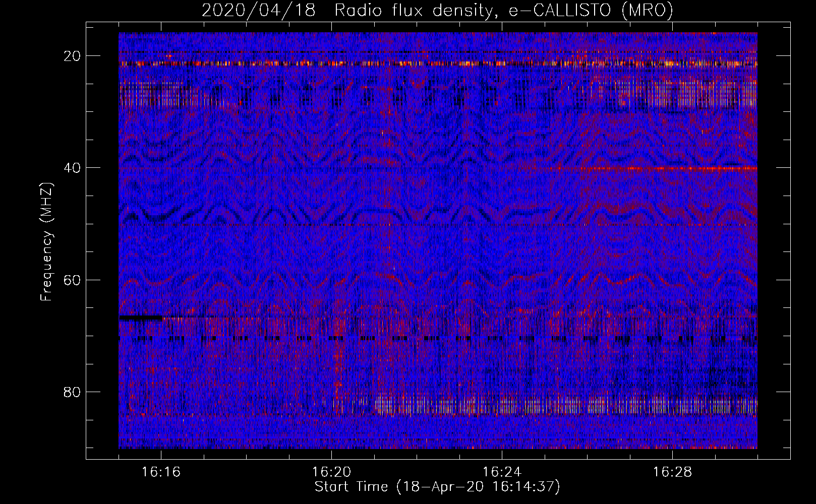Click the plot title '2020/04/18 Radio flux density, e-CALLISTO (MRO)'
The image size is (816, 504).
coord(437,10)
